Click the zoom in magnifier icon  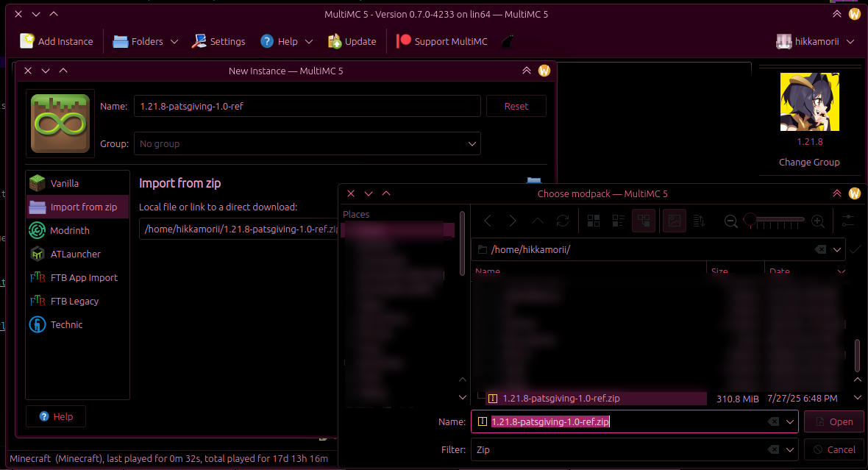tap(818, 221)
